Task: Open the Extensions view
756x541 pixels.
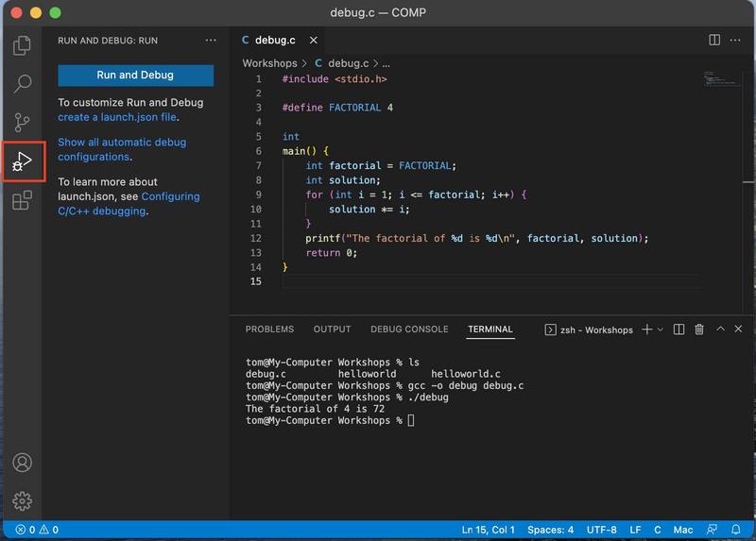Action: (x=22, y=200)
